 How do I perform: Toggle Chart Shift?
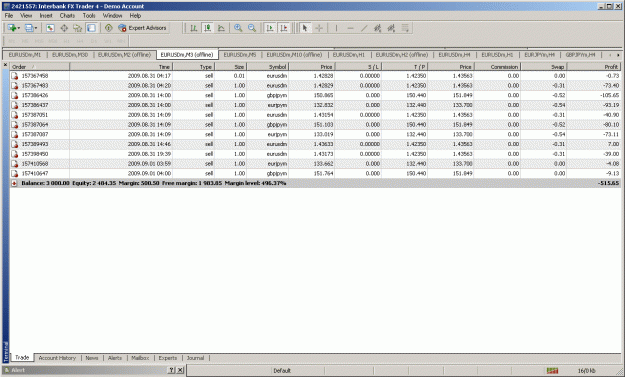284,28
